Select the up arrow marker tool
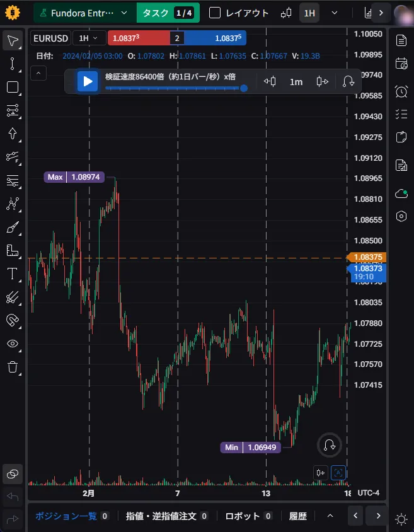The image size is (414, 532). pyautogui.click(x=13, y=134)
